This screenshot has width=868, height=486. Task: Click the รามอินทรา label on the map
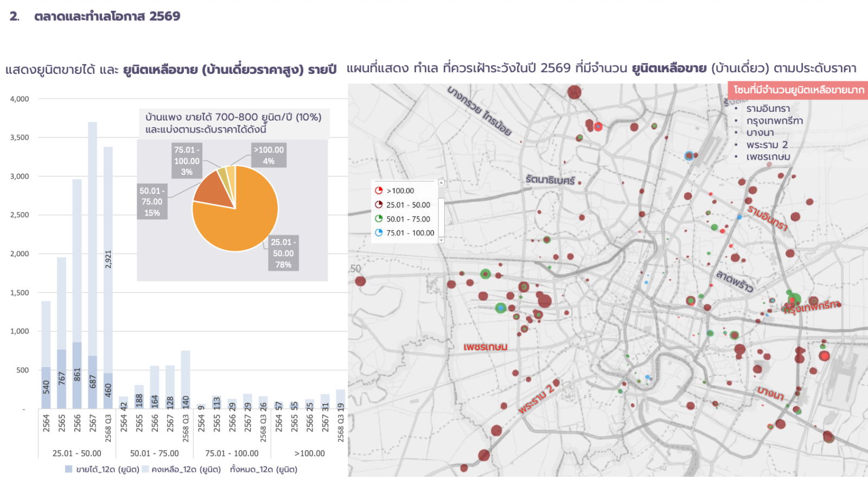(767, 217)
